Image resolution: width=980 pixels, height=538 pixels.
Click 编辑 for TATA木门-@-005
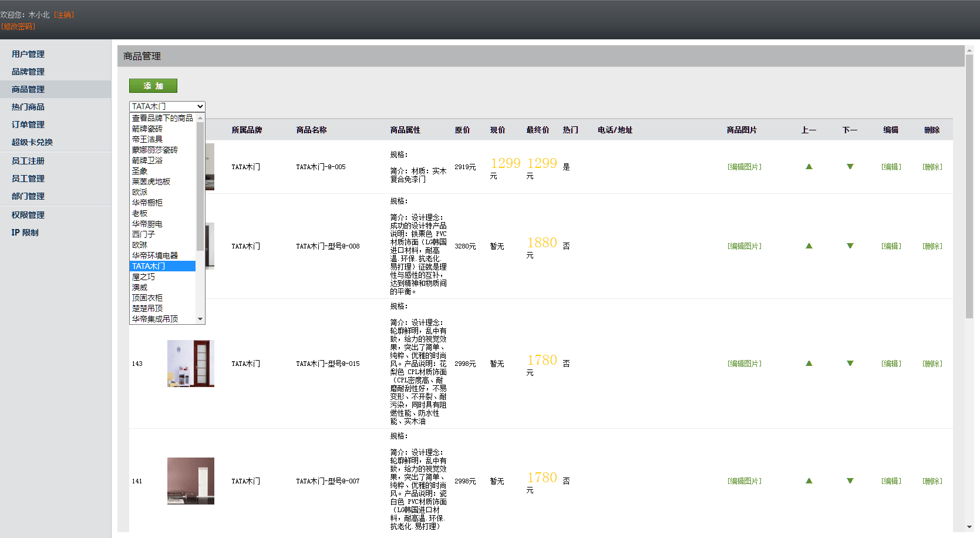pos(891,167)
